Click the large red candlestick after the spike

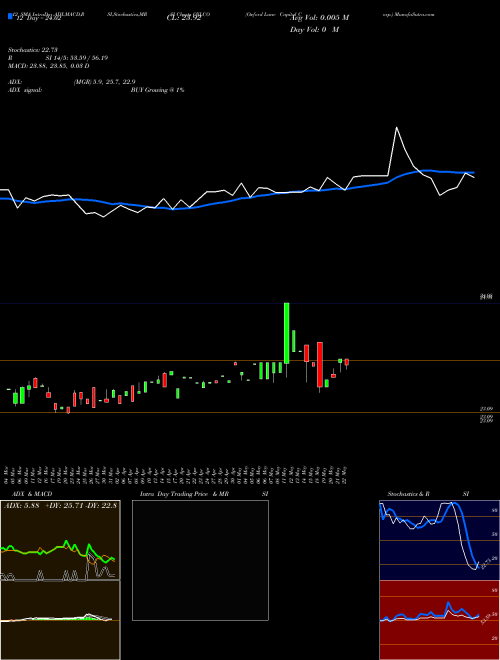click(x=320, y=365)
